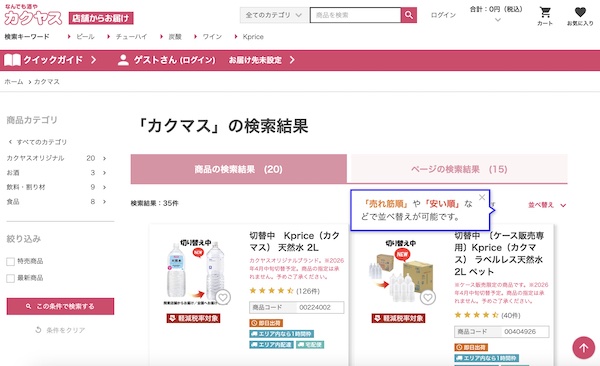Click the この条件で検索する button
Image resolution: width=600 pixels, height=366 pixels.
click(60, 306)
